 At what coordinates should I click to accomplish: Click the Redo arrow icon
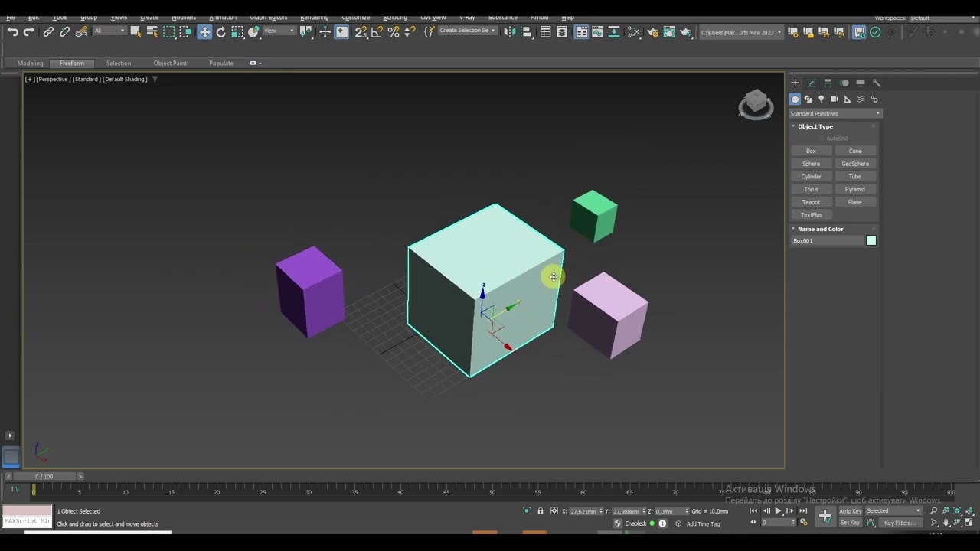29,31
